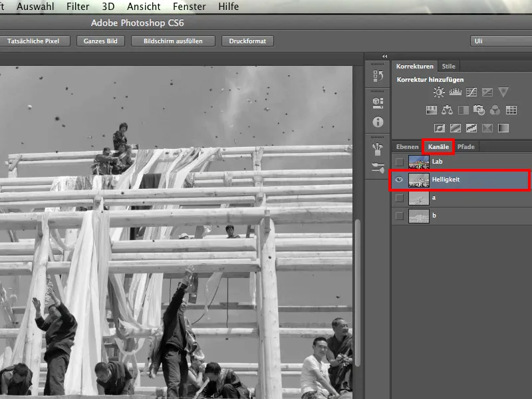Add a Hue/Saturation adjustment
This screenshot has height=399, width=532.
point(431,110)
